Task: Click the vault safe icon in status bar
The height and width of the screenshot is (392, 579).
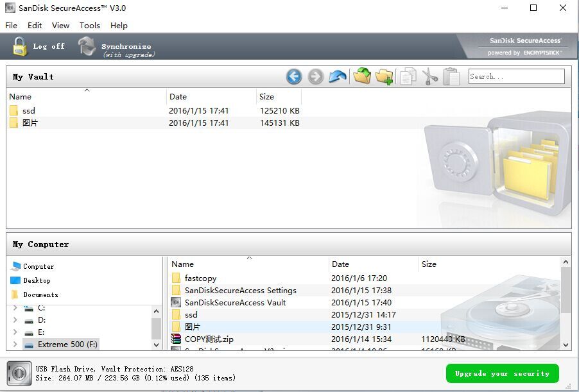Action: tap(19, 373)
